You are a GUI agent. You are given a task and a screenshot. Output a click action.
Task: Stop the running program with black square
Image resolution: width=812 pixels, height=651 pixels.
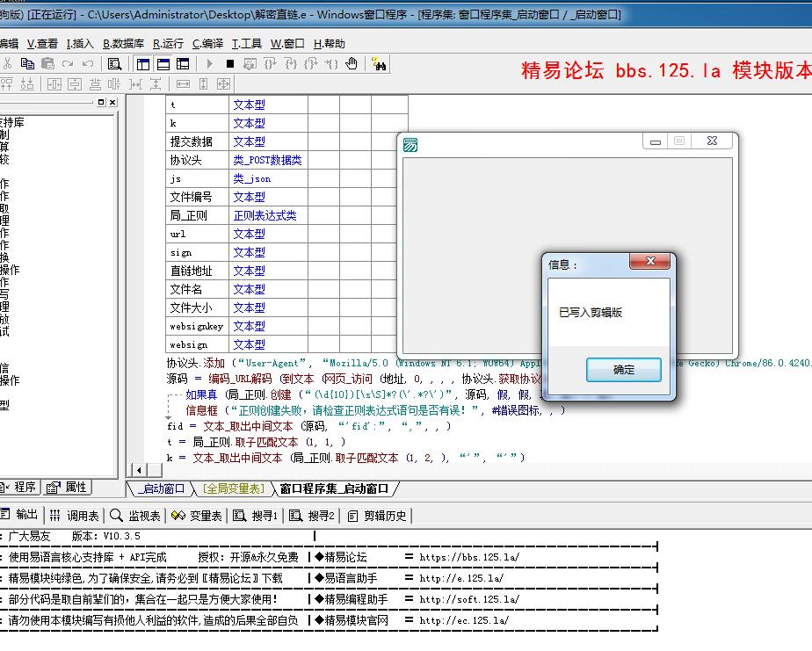tap(230, 64)
